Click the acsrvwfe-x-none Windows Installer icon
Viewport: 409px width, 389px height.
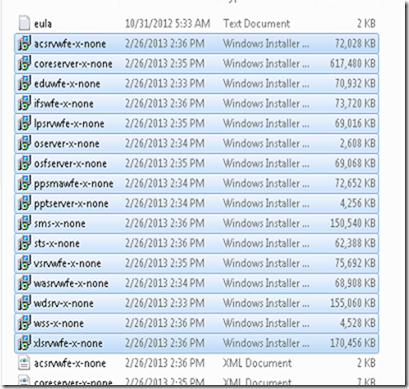[24, 43]
